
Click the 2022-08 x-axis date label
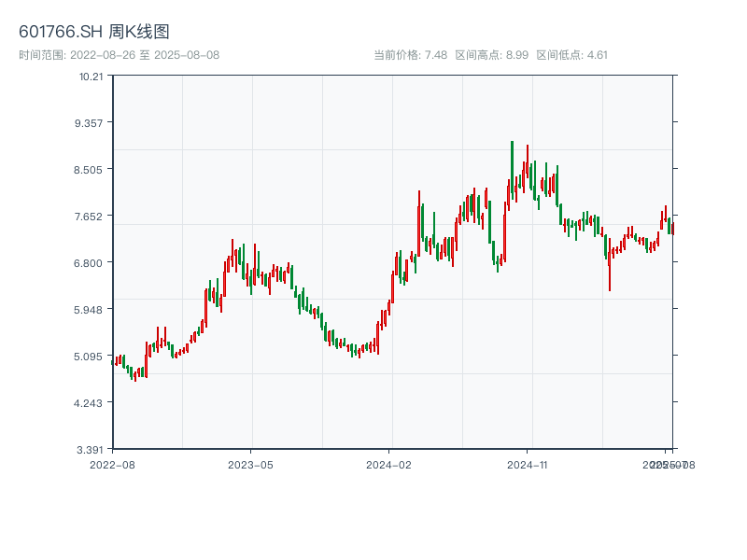112,464
